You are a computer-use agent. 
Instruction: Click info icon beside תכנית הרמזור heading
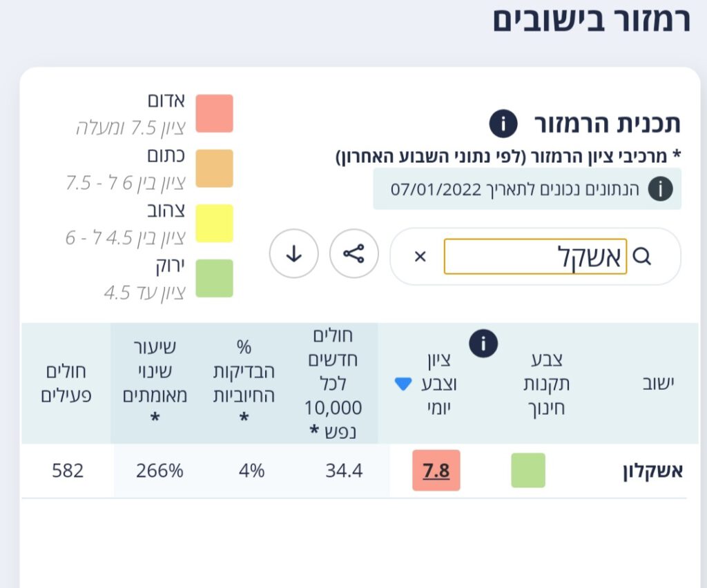pyautogui.click(x=503, y=124)
